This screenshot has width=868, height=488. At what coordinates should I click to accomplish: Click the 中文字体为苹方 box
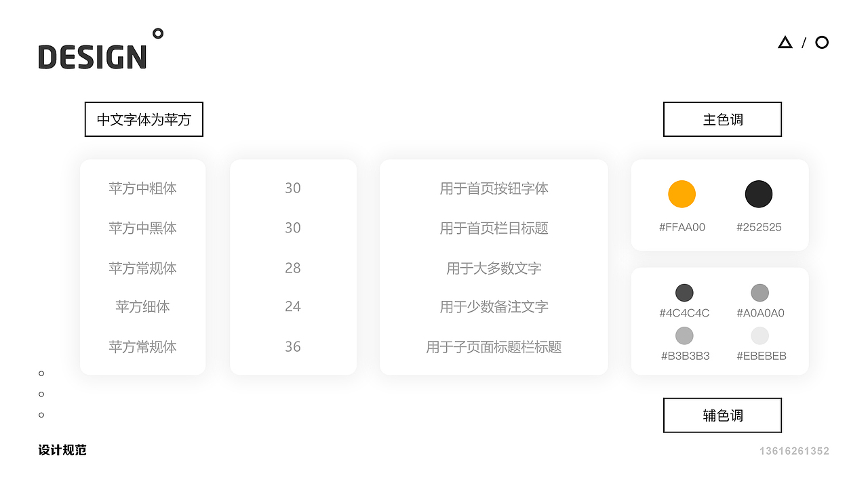coord(144,119)
